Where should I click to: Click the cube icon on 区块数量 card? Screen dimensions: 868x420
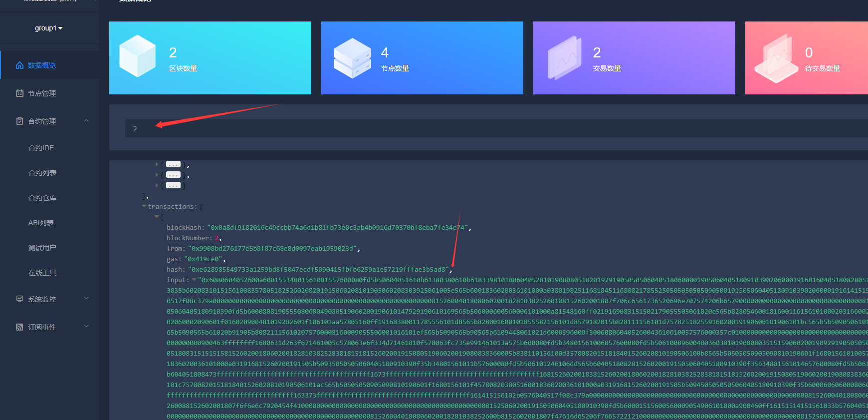[x=137, y=56]
